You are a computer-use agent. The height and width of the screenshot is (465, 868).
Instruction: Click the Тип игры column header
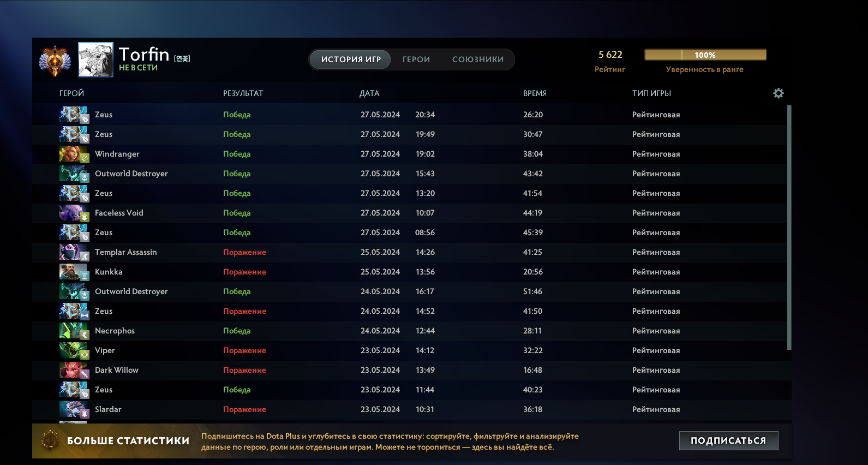(651, 93)
